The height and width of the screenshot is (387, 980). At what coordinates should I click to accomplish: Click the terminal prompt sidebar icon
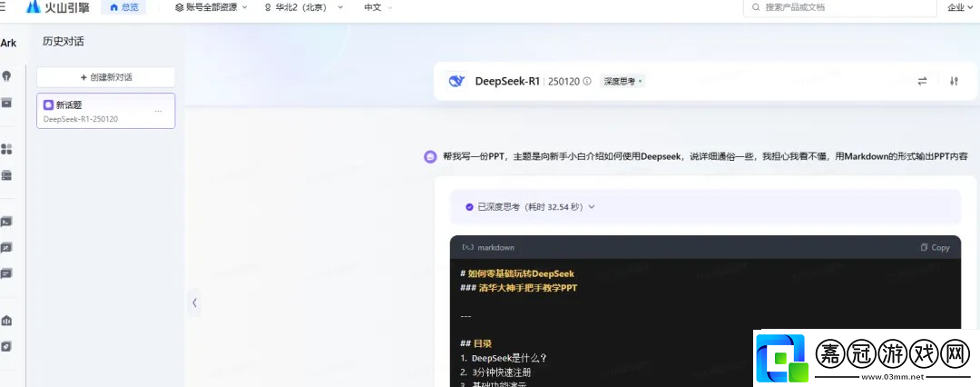tap(7, 222)
